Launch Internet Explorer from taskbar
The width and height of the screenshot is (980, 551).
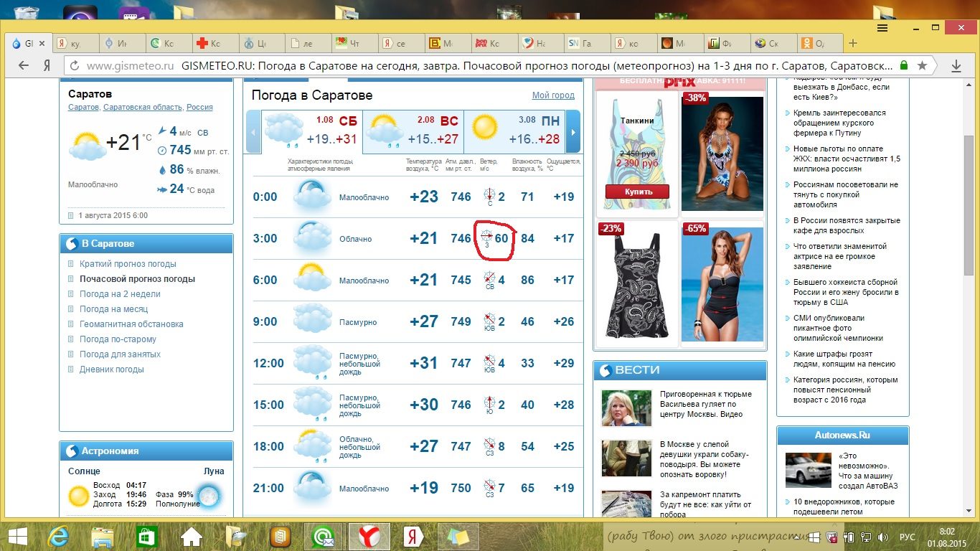click(57, 536)
